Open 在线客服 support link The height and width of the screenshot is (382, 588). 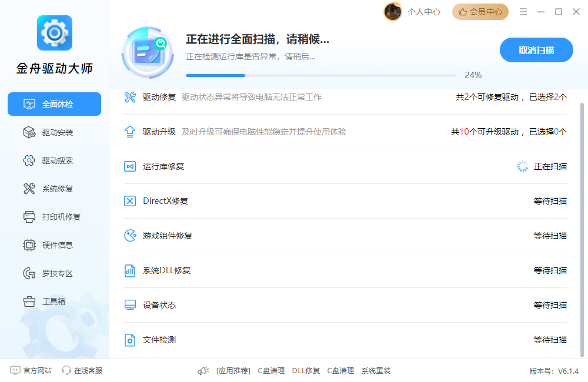(x=82, y=370)
